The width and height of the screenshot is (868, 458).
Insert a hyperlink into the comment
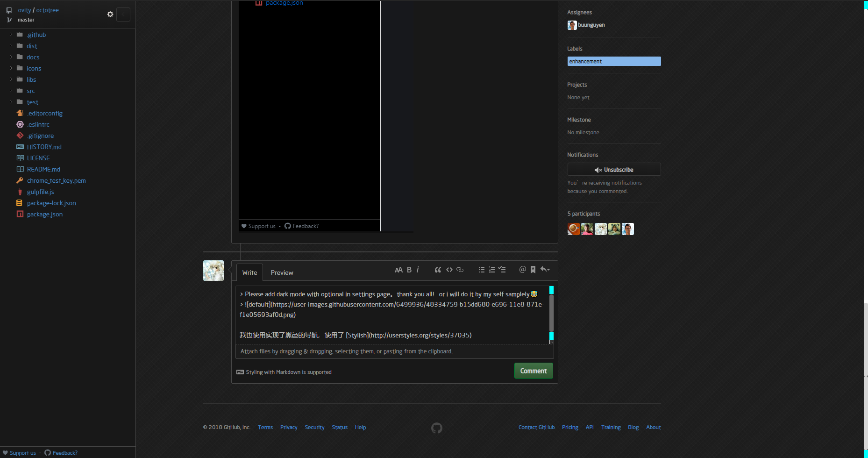point(460,270)
